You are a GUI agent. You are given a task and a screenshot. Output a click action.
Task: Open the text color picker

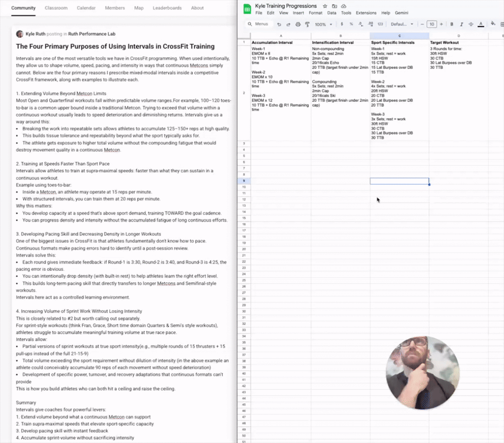click(x=481, y=24)
